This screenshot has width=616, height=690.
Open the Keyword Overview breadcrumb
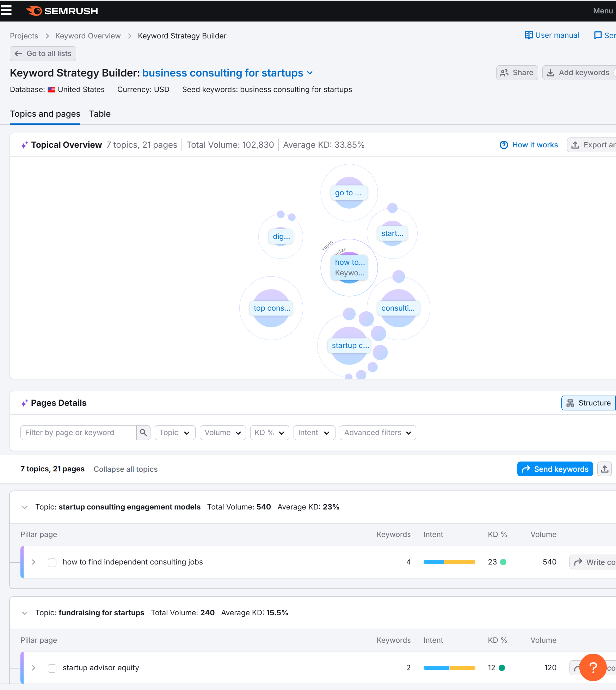tap(88, 36)
